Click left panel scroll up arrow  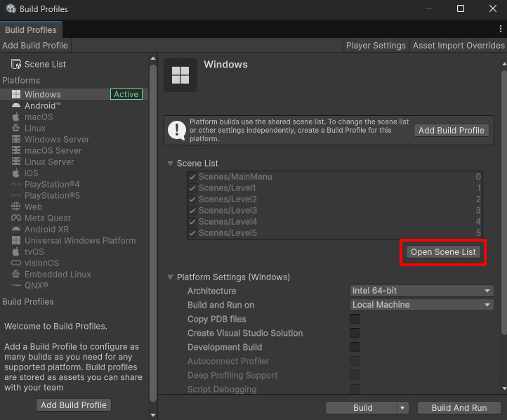pyautogui.click(x=153, y=58)
